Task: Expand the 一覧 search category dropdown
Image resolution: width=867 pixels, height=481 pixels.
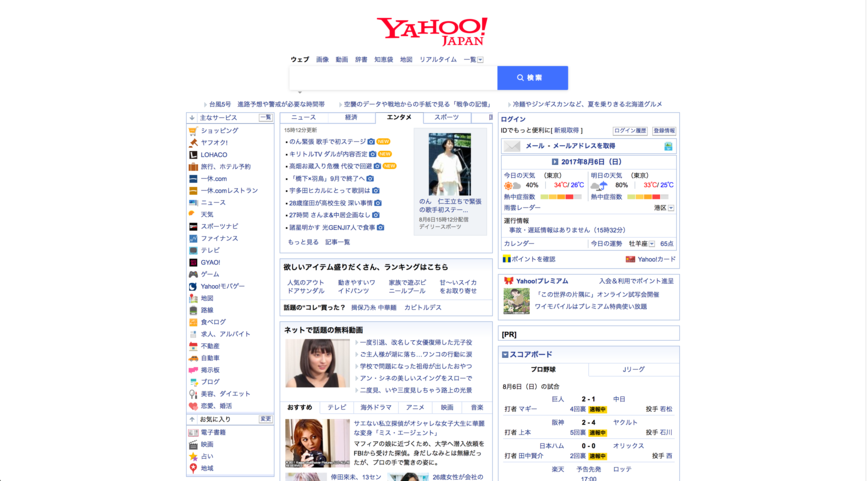Action: 480,60
